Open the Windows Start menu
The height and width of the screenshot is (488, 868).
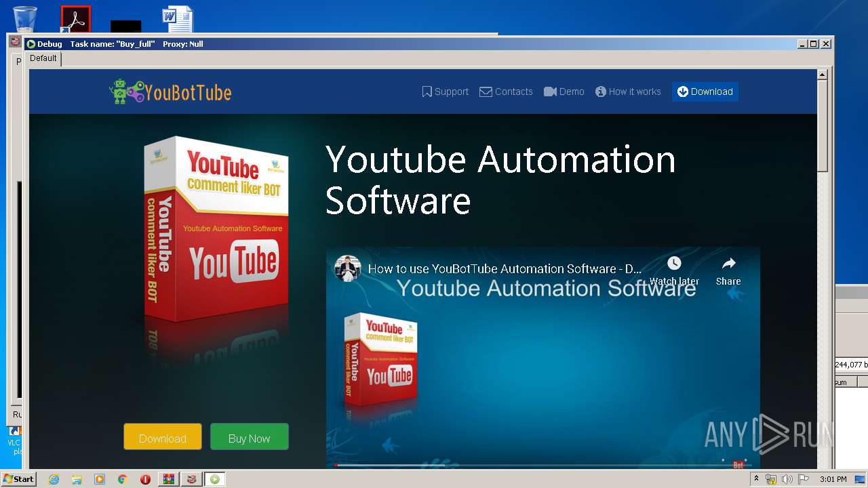pyautogui.click(x=18, y=479)
